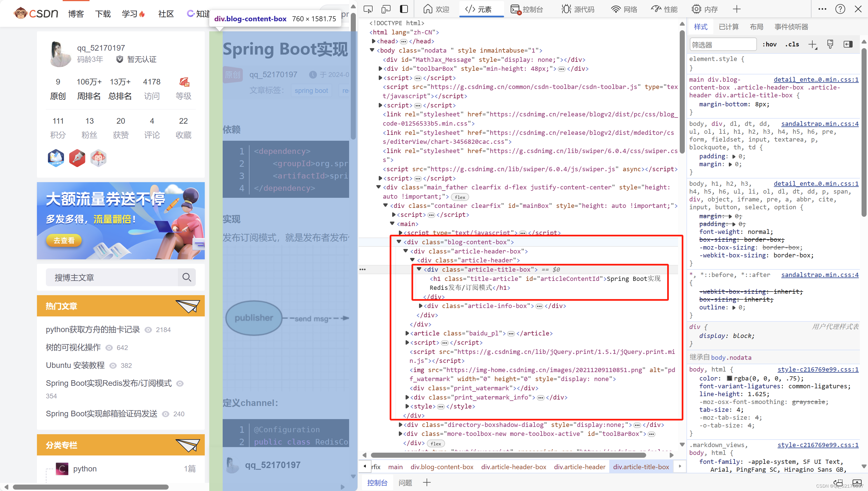
Task: Open style-c216769e99.css:1 link for body, html rule
Action: (818, 369)
